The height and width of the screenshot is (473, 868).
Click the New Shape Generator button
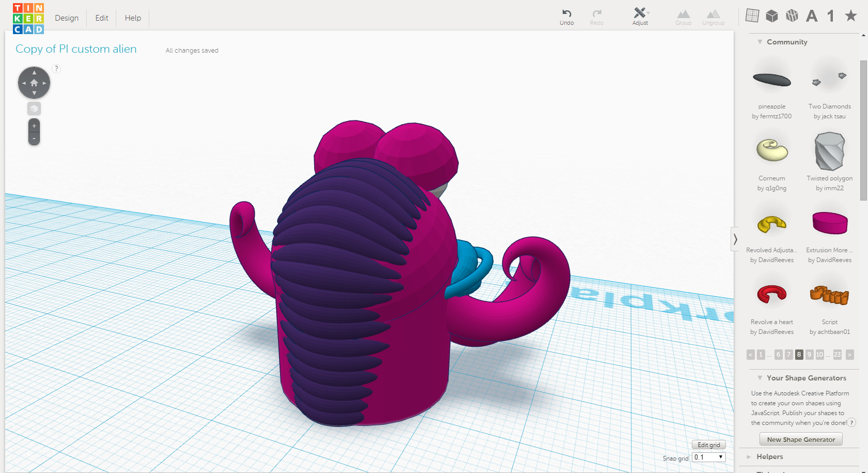(801, 439)
